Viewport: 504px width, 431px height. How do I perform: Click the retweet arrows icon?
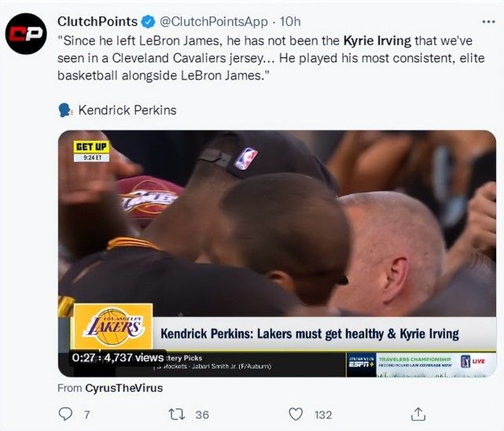(x=178, y=414)
